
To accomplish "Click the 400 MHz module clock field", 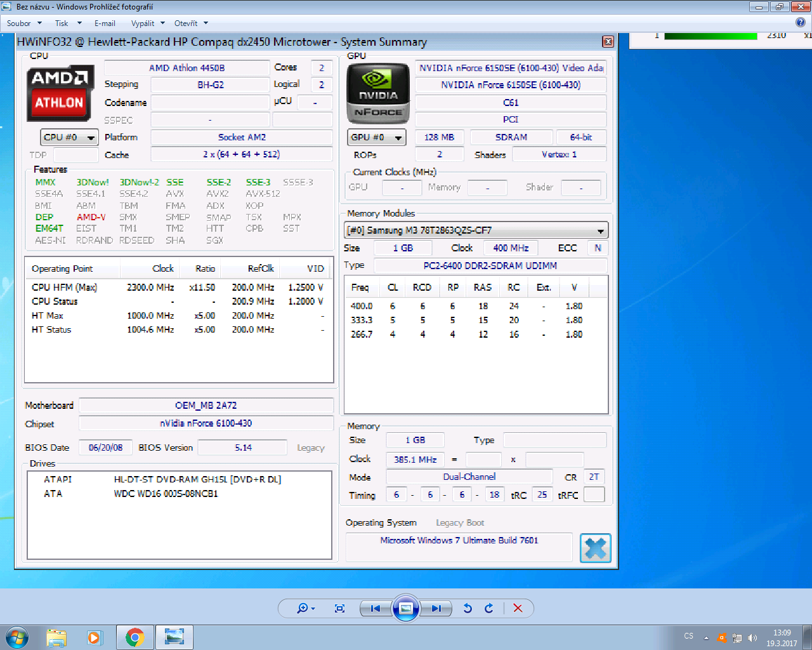I will pos(511,248).
